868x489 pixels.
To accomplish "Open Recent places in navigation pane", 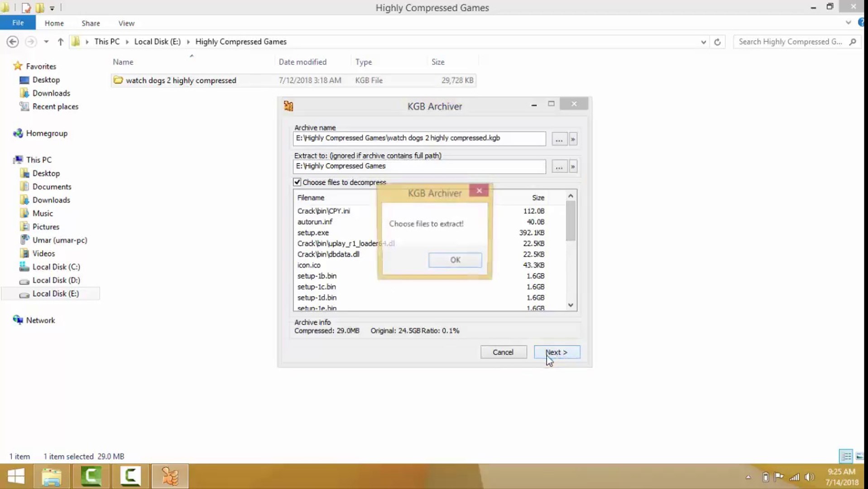I will [55, 107].
